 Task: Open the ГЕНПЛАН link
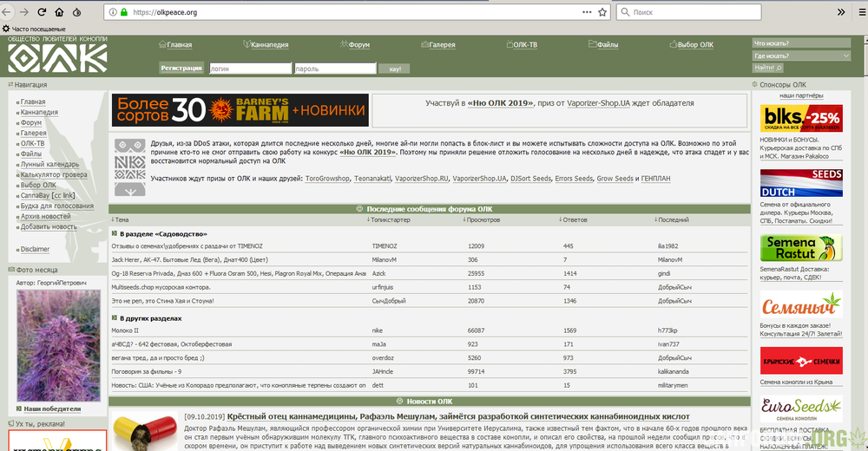[x=655, y=179]
